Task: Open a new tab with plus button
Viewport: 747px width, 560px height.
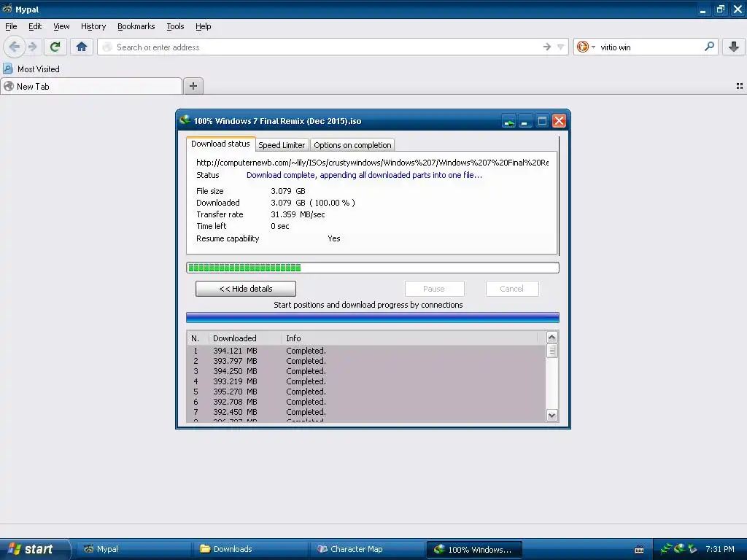Action: click(193, 86)
